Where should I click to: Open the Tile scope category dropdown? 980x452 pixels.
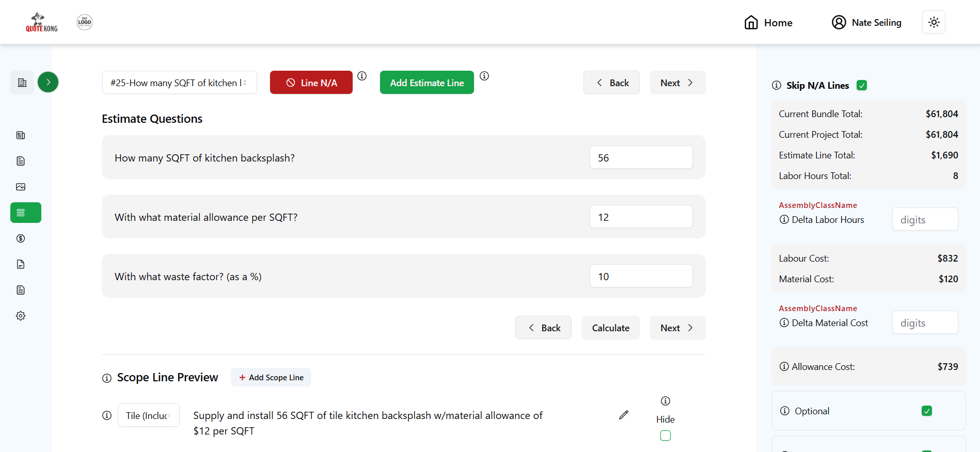[149, 415]
